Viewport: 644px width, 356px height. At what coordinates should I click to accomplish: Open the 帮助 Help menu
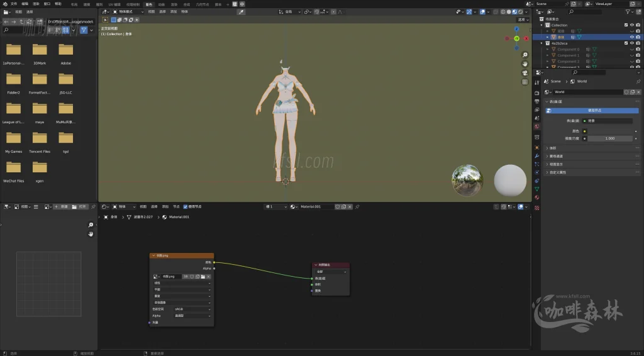point(58,4)
